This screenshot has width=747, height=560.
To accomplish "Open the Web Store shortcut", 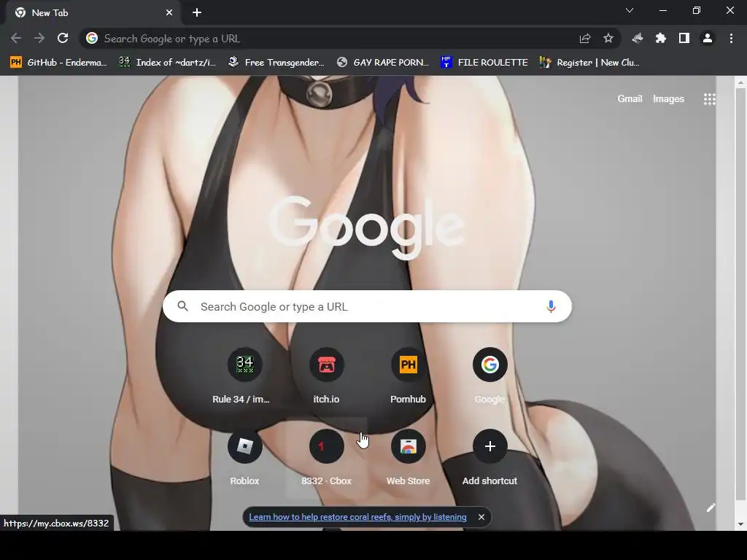I will tap(409, 458).
